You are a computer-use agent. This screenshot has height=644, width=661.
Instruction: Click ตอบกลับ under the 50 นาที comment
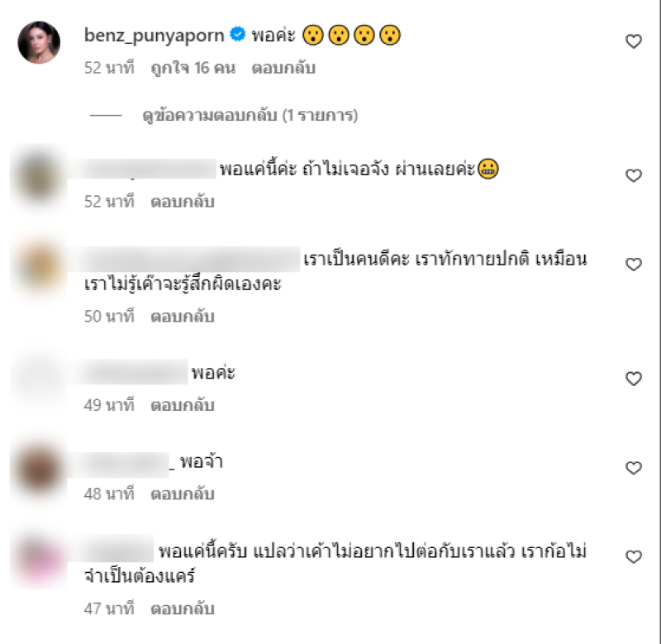183,317
